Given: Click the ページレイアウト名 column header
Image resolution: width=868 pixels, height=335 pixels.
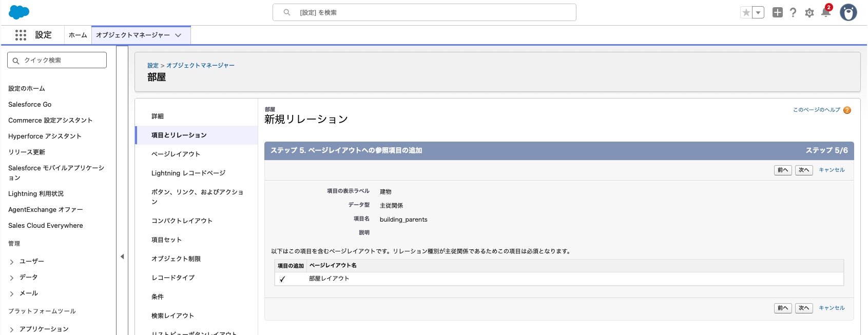Looking at the screenshot, I should click(x=333, y=266).
